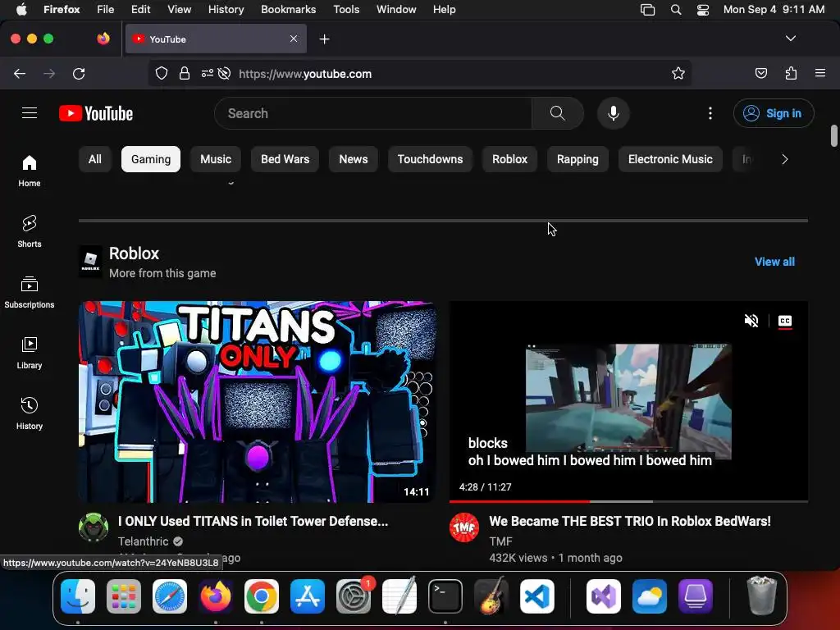The image size is (840, 630).
Task: Seek on the video preview progress bar
Action: [628, 501]
